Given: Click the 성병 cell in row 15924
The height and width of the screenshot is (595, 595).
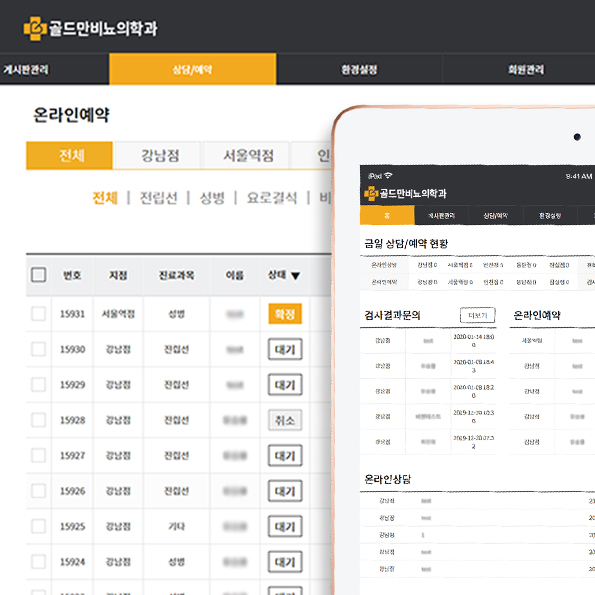Looking at the screenshot, I should (176, 562).
